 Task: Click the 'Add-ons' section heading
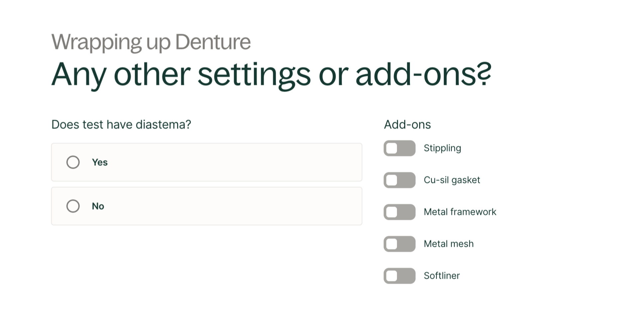tap(407, 125)
